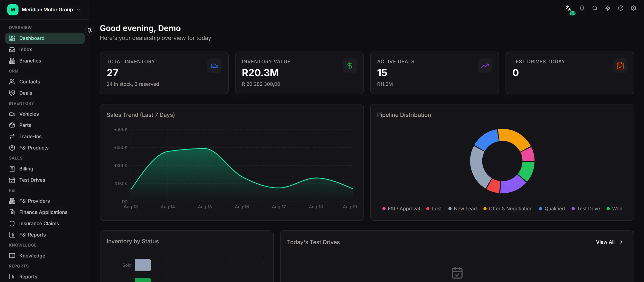The height and width of the screenshot is (282, 644).
Task: Open F&I Reports
Action: click(45, 235)
